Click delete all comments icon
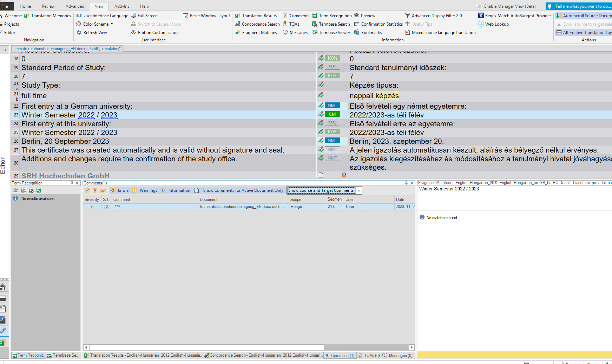This screenshot has height=364, width=612. [103, 190]
